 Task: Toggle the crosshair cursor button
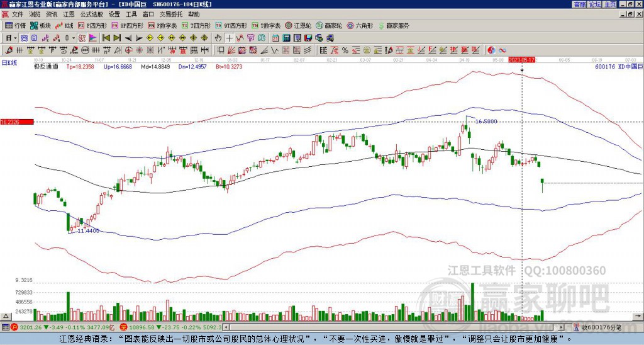(x=229, y=38)
